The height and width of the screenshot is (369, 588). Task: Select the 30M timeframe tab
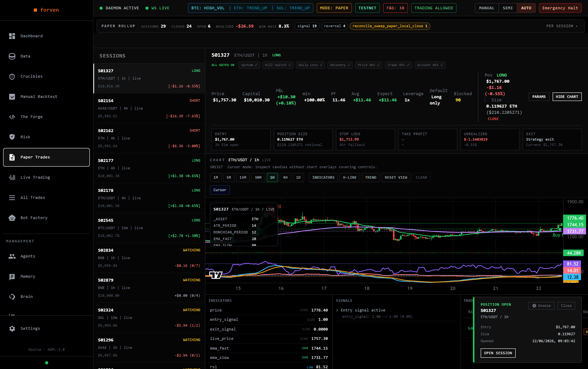258,178
